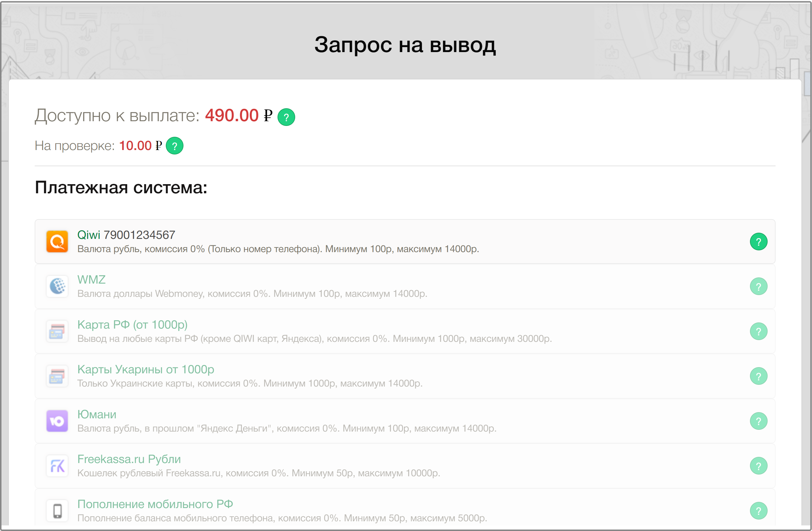The image size is (812, 531).
Task: Click the WebMoney globe logo icon
Action: pos(57,287)
